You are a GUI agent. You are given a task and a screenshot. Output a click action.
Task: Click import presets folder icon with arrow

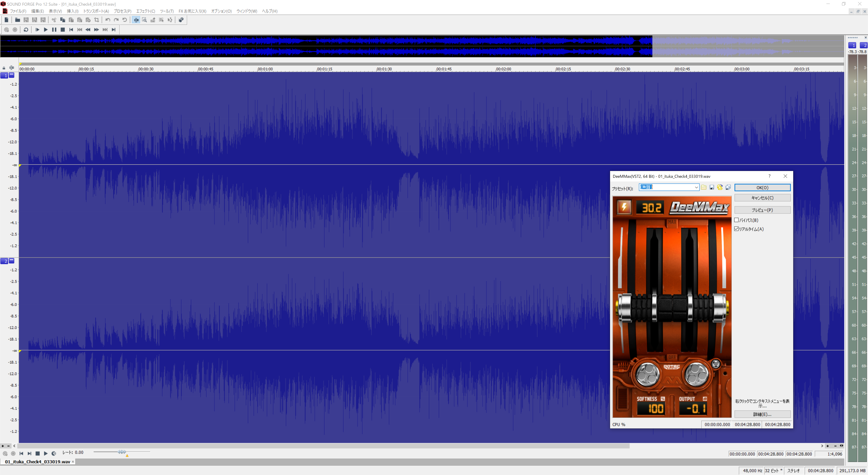coord(720,188)
